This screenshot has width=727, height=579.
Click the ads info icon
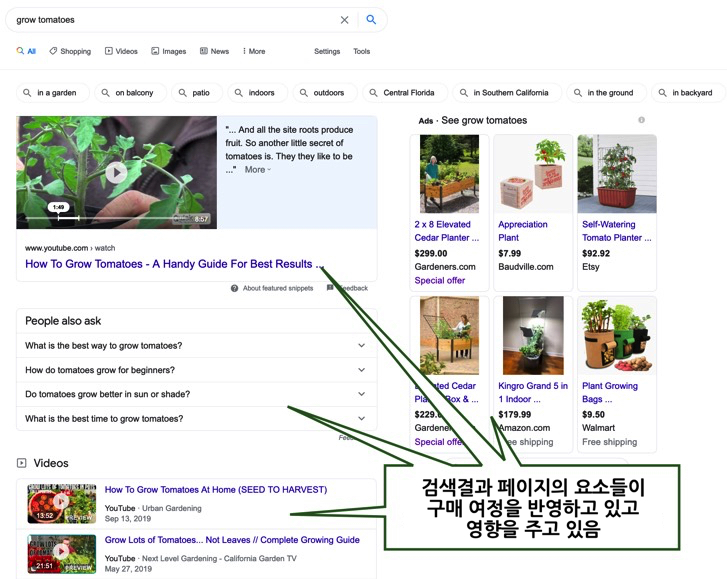click(x=641, y=120)
